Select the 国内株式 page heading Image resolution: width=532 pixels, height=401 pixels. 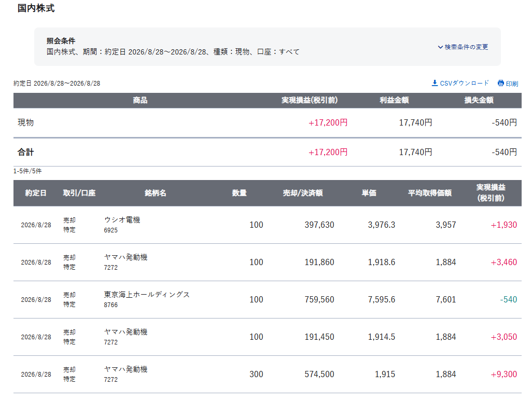[x=36, y=8]
